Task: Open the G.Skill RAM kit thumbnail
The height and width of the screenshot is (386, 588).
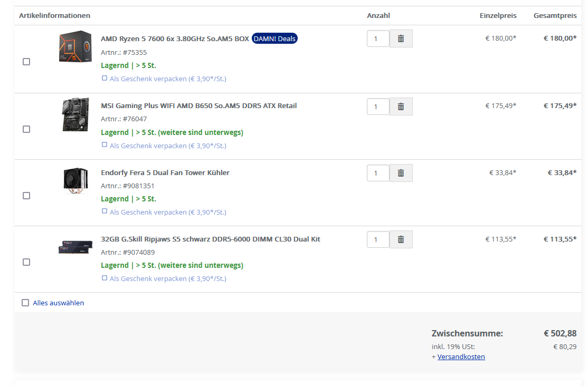Action: (75, 247)
